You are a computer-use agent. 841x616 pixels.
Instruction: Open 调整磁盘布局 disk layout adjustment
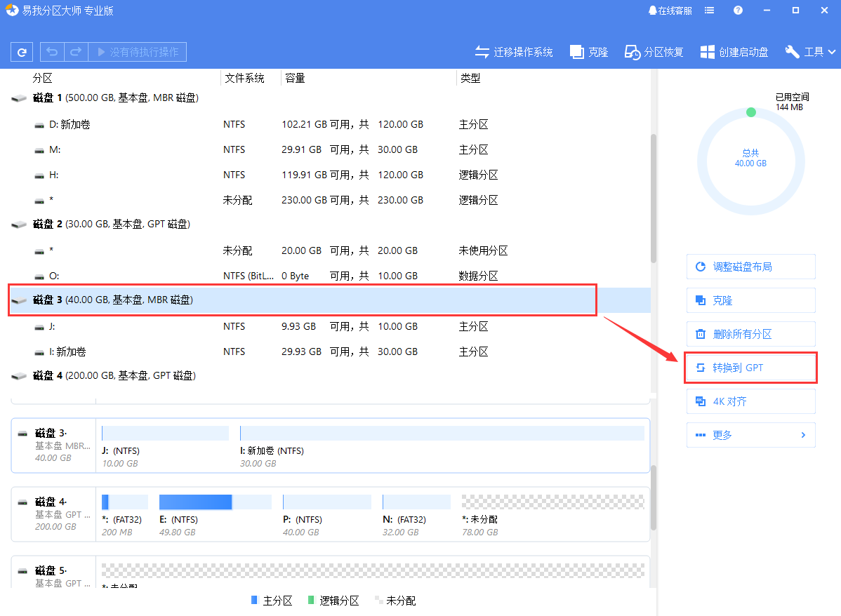click(x=750, y=267)
